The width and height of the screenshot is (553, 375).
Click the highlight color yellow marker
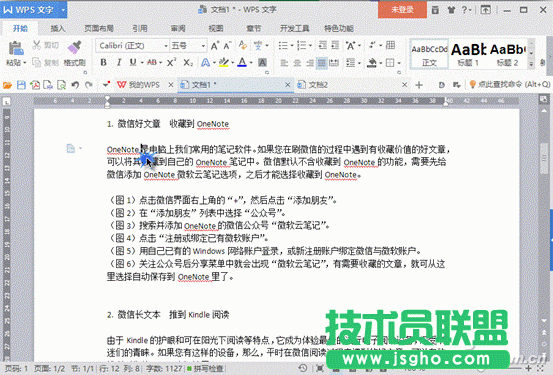pyautogui.click(x=224, y=62)
